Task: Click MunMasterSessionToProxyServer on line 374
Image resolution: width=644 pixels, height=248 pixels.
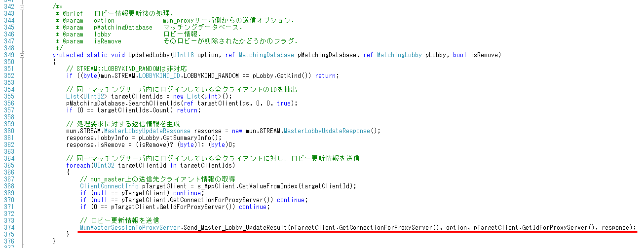Action: click(x=130, y=227)
